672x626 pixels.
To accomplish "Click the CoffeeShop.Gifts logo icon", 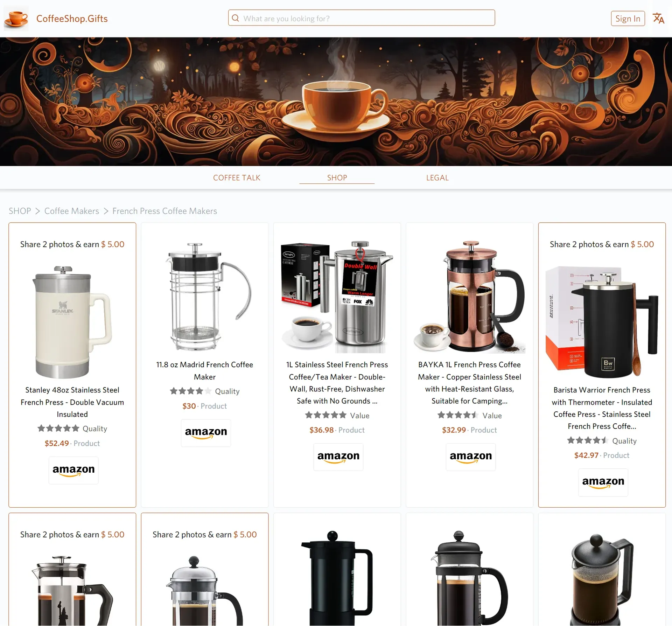I will [16, 18].
